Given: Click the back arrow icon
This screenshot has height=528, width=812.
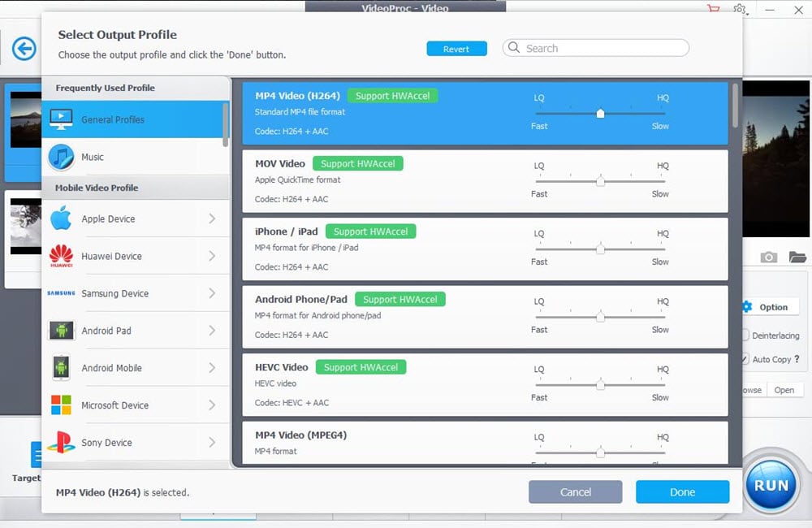Looking at the screenshot, I should 24,49.
